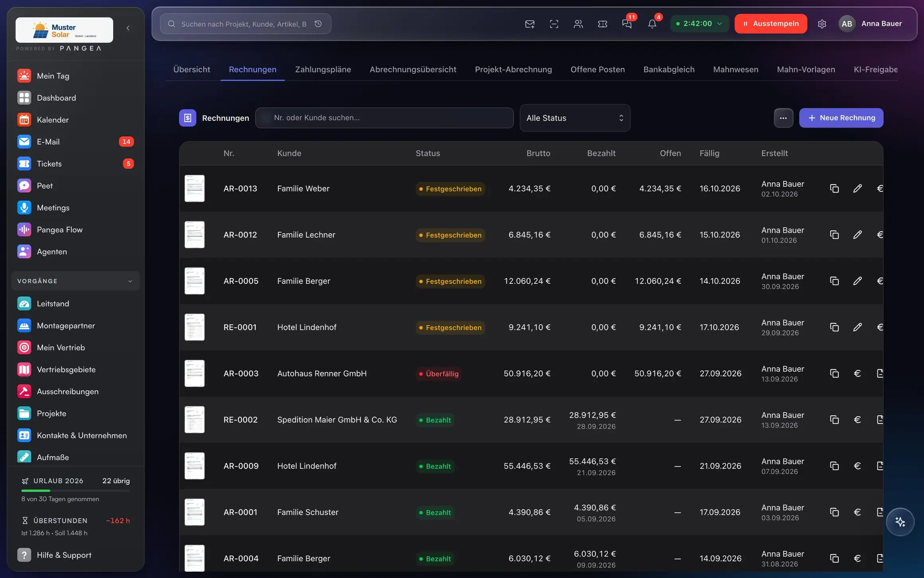
Task: Duplicate invoice AR-0013 via copy icon
Action: coord(834,189)
